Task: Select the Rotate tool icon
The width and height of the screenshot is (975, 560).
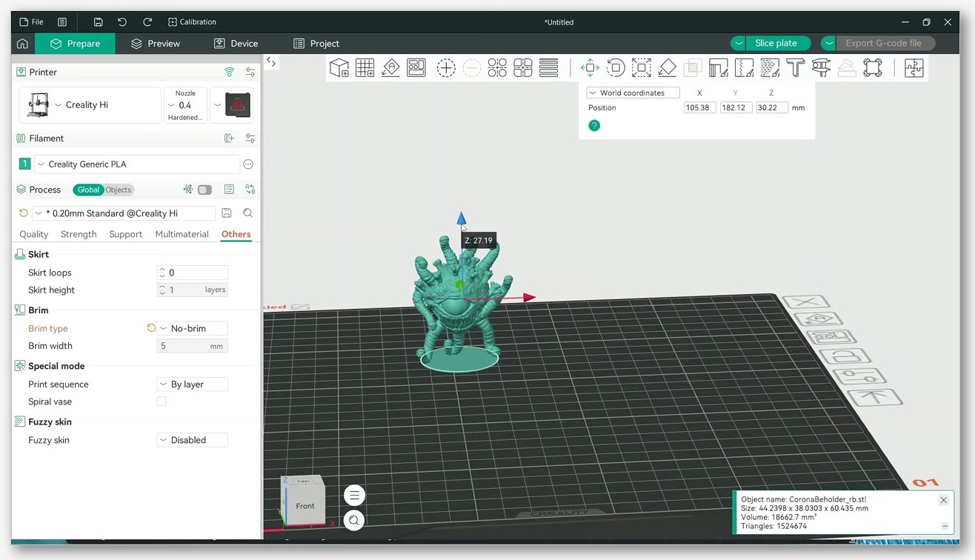Action: 616,68
